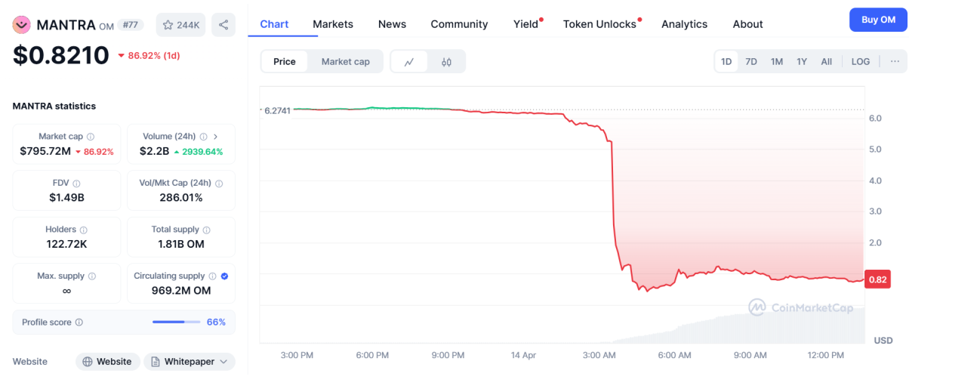This screenshot has height=386, width=980.
Task: Click the 1.81B OM total supply
Action: 181,244
